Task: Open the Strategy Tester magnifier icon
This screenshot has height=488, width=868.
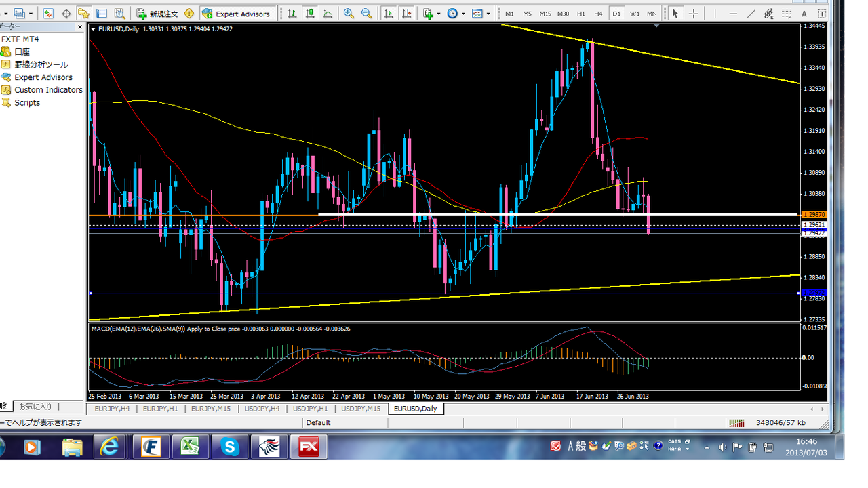Action: [119, 14]
